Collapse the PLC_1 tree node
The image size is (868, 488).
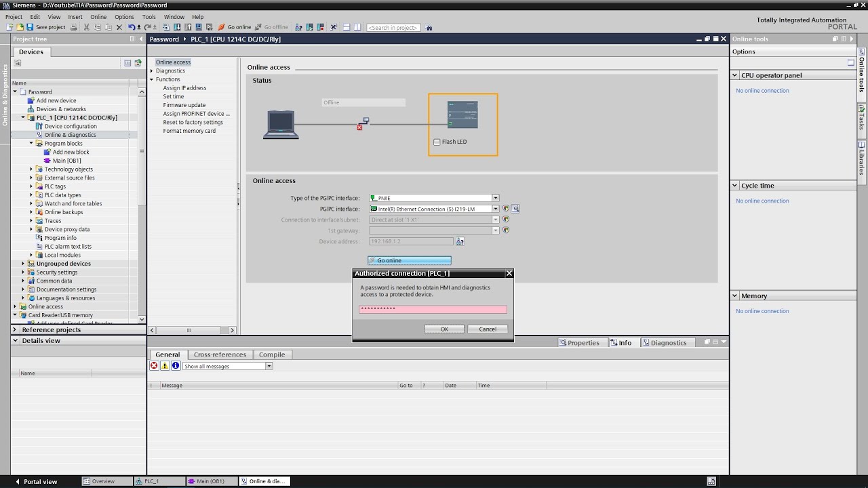pos(23,117)
